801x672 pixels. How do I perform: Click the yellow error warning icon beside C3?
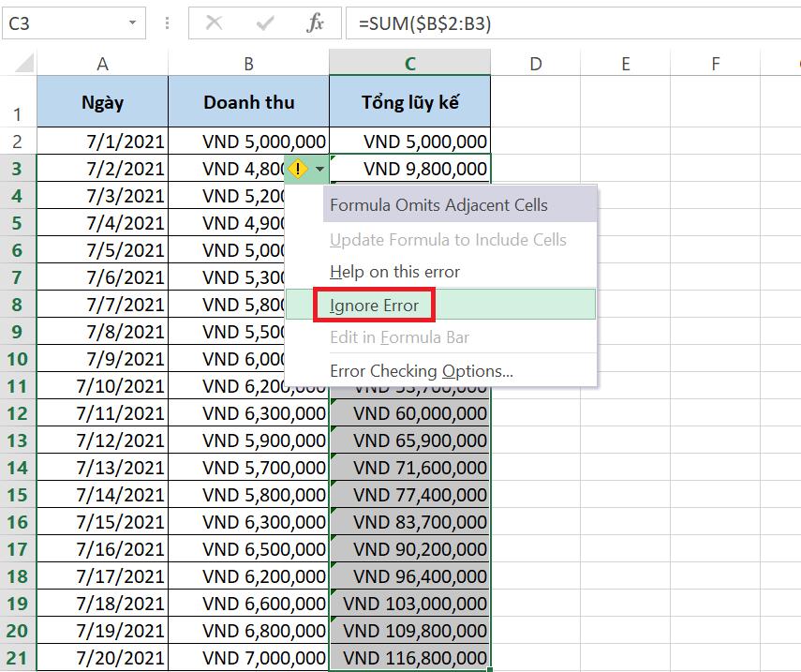click(298, 169)
